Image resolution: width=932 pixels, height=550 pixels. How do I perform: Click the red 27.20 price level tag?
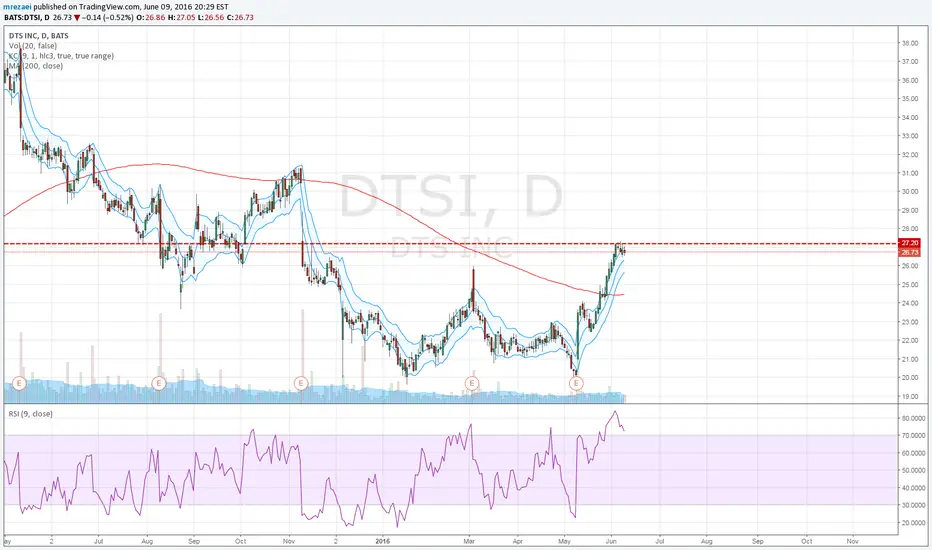(909, 243)
